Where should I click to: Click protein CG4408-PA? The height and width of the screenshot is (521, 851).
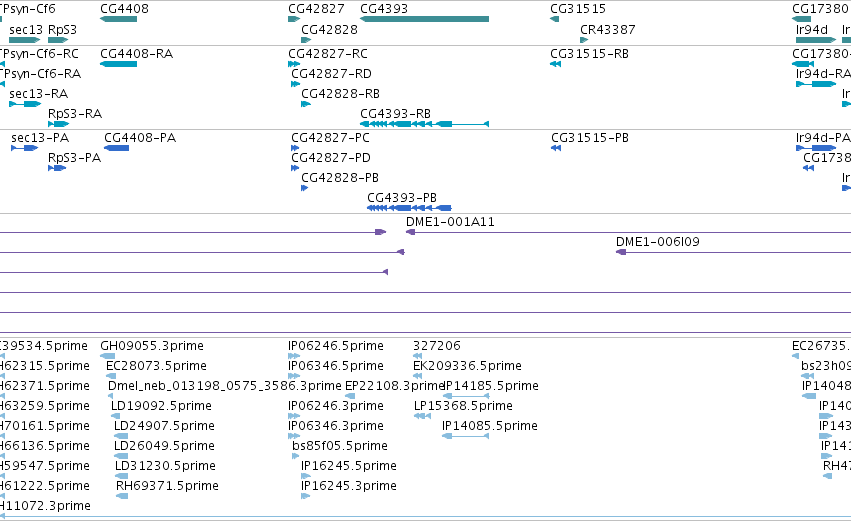(x=140, y=138)
